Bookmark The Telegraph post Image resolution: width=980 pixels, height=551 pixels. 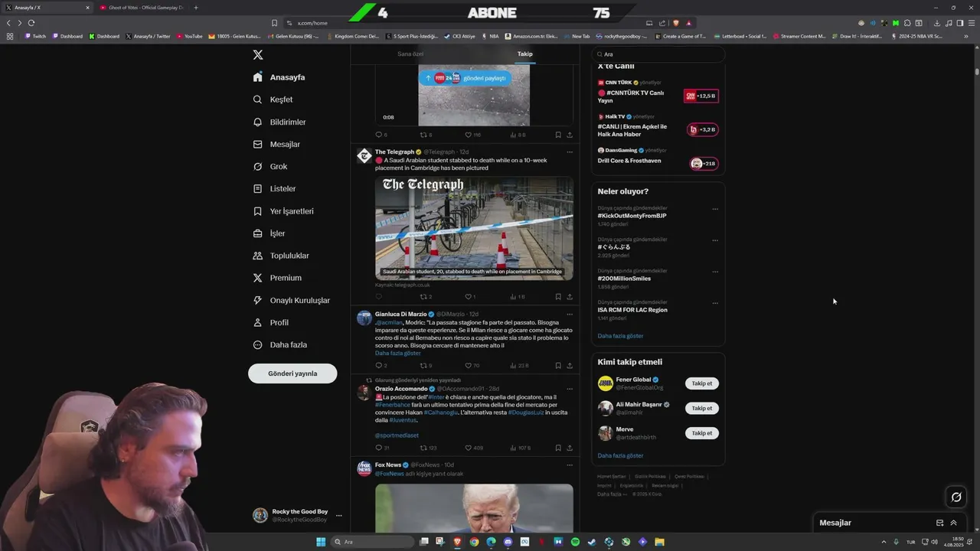point(558,296)
